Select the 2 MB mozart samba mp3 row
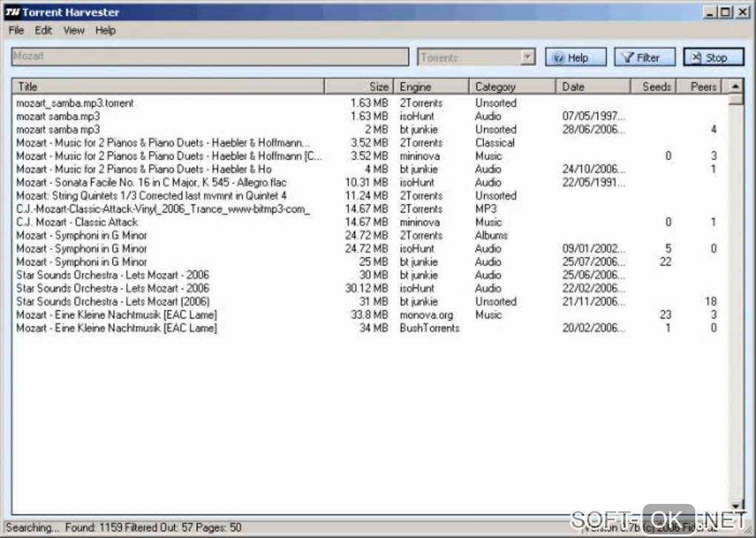 pyautogui.click(x=369, y=129)
